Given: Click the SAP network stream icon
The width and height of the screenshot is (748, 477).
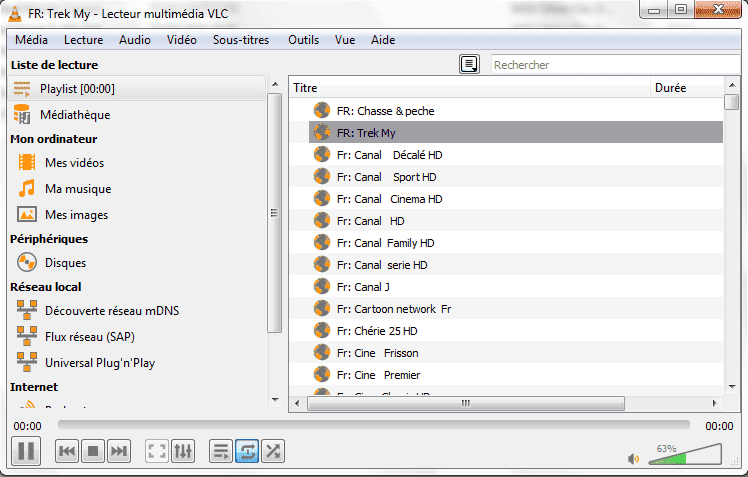Looking at the screenshot, I should tap(27, 336).
